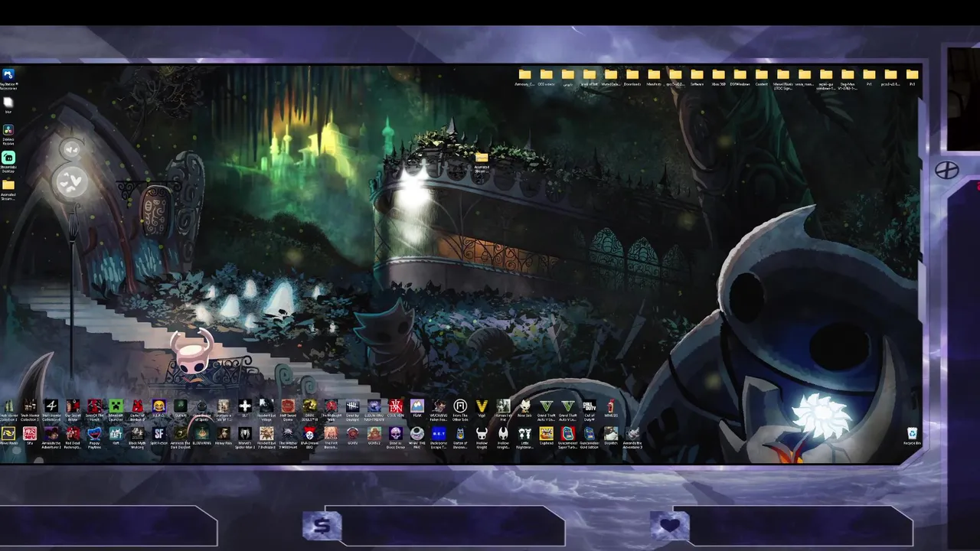Open Streamlabs Desktop shortcut
980x551 pixels.
pyautogui.click(x=8, y=161)
